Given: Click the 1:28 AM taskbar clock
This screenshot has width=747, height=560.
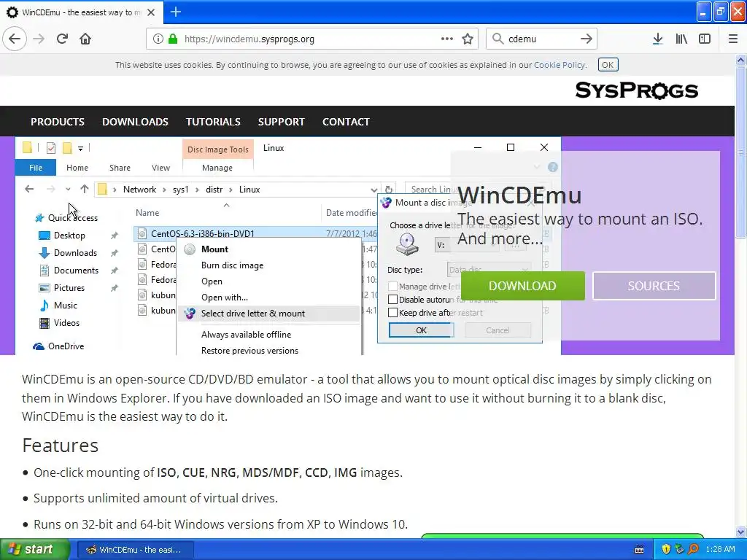Looking at the screenshot, I should [x=720, y=550].
